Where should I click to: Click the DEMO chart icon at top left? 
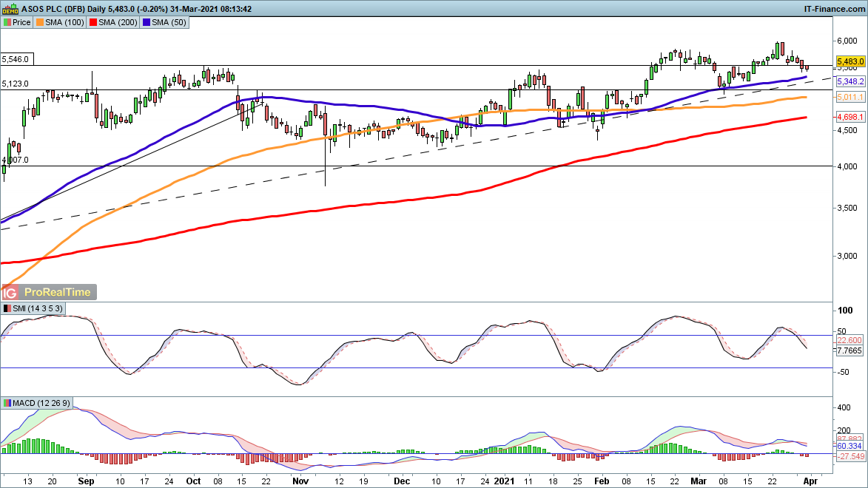[x=10, y=9]
